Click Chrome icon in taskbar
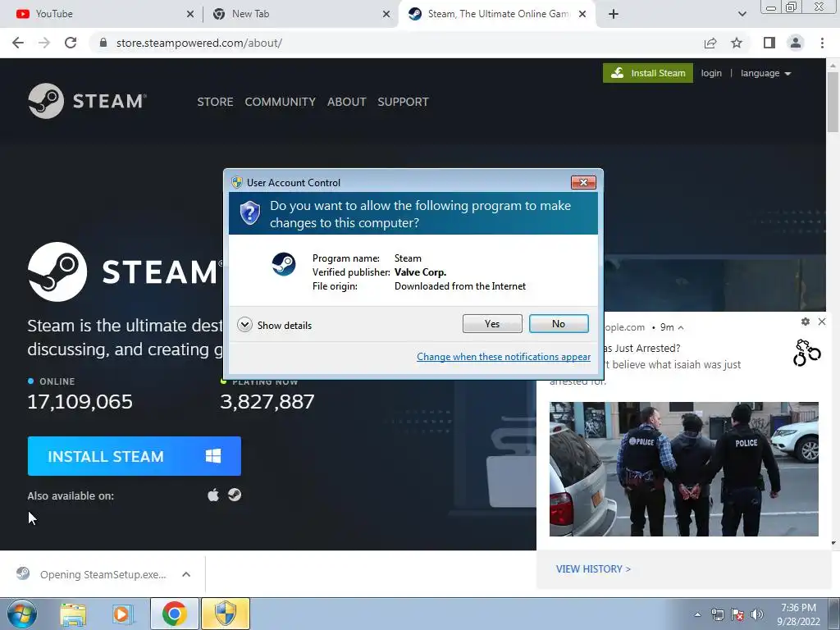840x630 pixels. coord(174,614)
